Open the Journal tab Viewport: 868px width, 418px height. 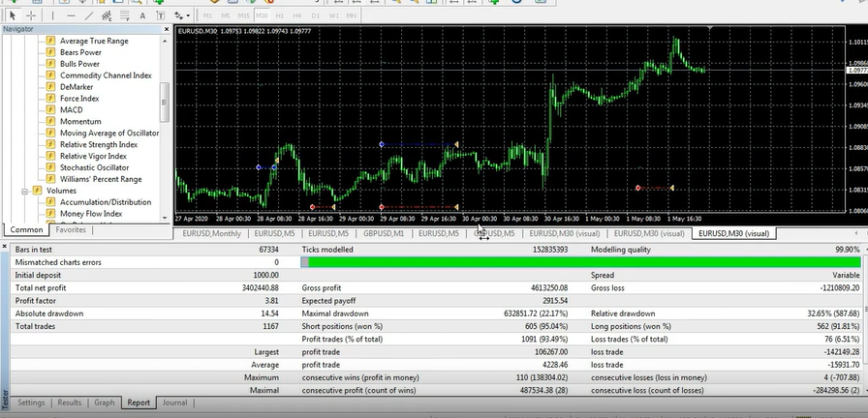174,403
